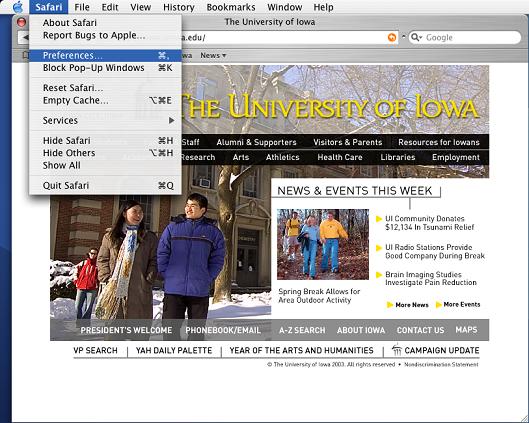The height and width of the screenshot is (423, 529).
Task: Open Visitors & Parents page
Action: click(x=347, y=142)
